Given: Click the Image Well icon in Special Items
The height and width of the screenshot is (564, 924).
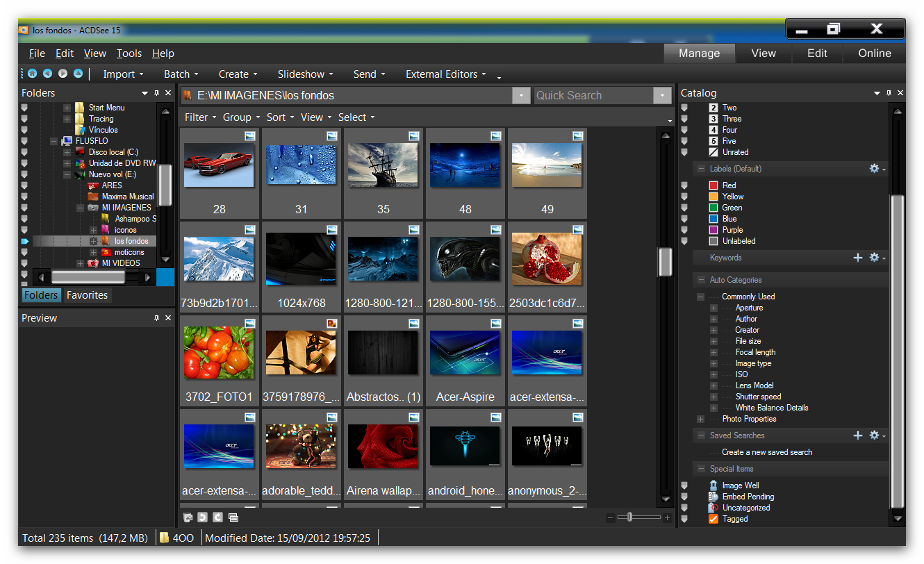Looking at the screenshot, I should point(713,486).
